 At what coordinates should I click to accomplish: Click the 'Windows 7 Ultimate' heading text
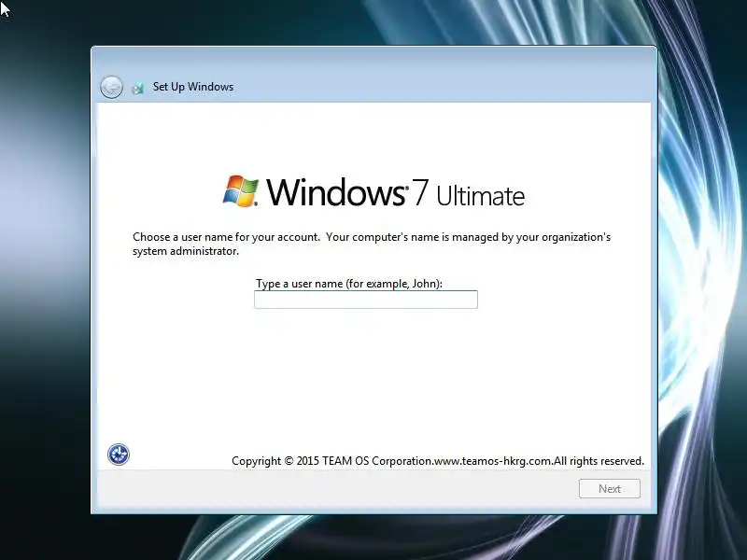point(395,192)
